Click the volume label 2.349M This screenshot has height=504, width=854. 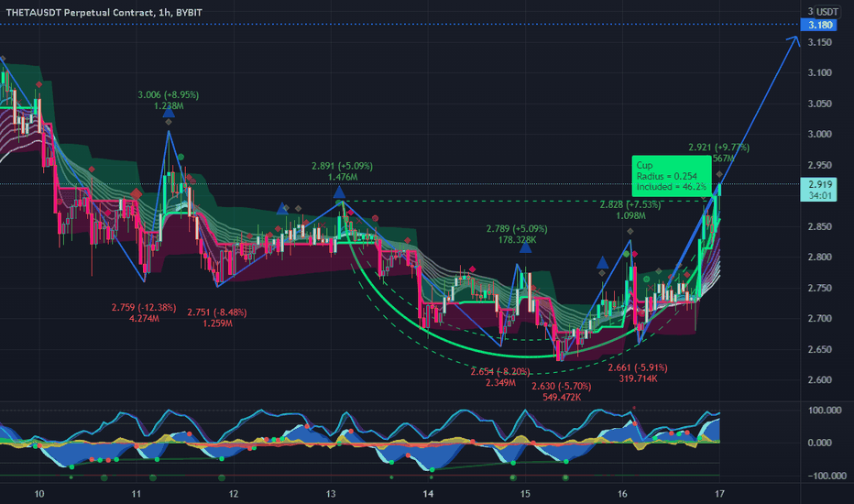(x=500, y=383)
